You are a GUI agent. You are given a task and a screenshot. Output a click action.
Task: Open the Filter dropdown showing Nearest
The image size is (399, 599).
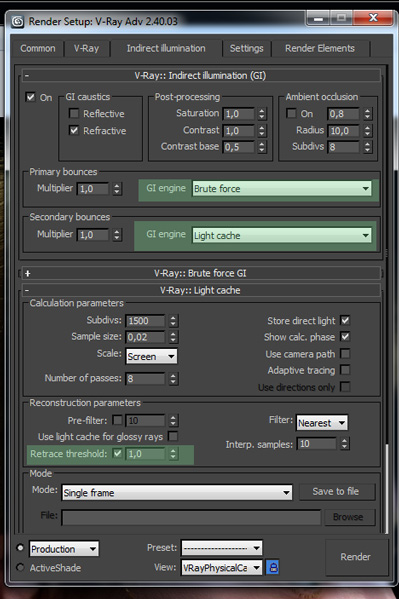click(x=322, y=423)
